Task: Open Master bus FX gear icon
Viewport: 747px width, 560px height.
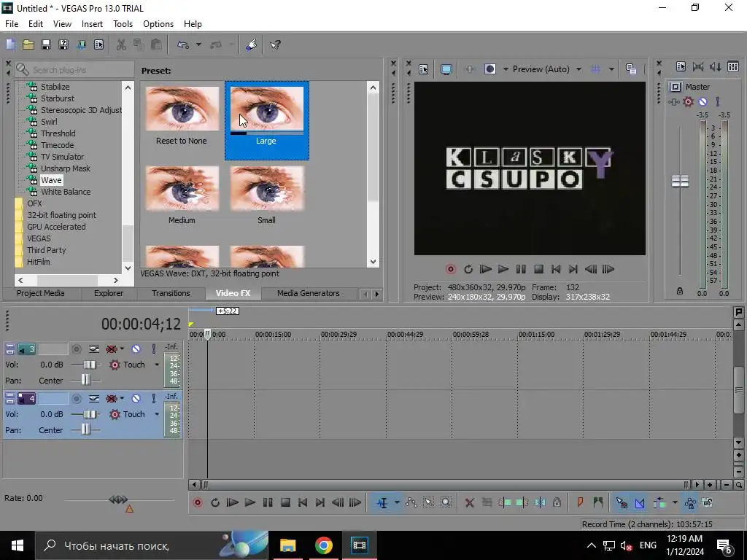Action: coord(689,101)
